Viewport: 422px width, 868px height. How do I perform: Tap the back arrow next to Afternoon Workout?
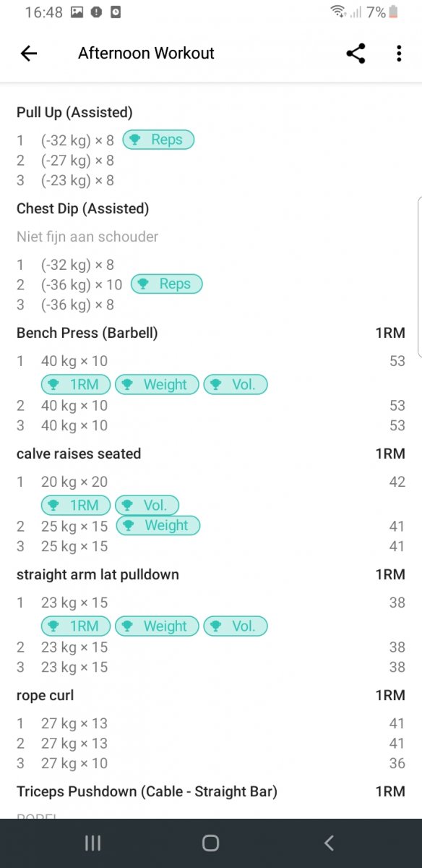pyautogui.click(x=28, y=53)
